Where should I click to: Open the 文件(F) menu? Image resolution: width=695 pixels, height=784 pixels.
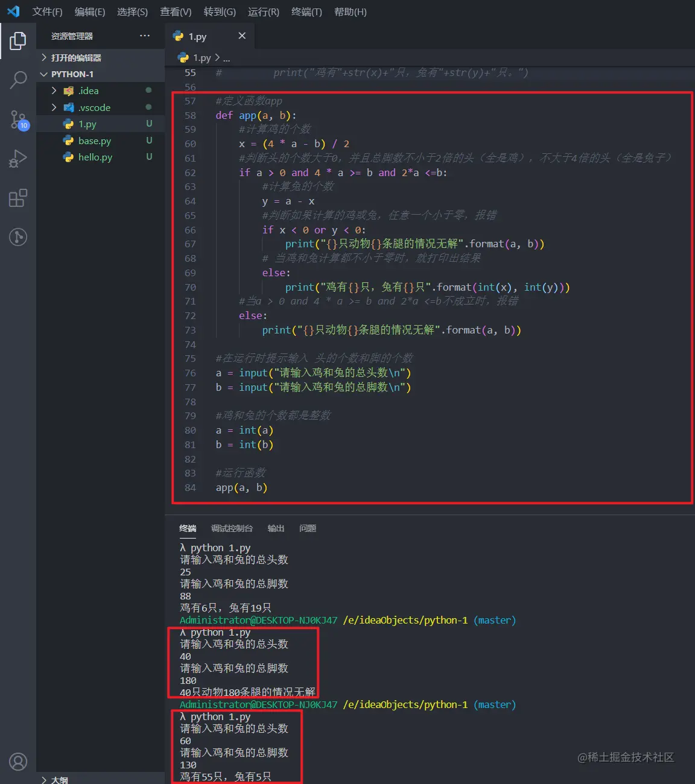tap(47, 11)
